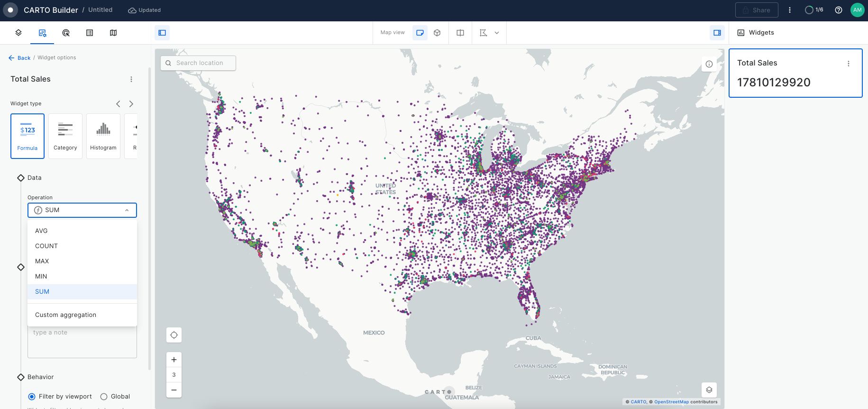Enable split map view icon
The image size is (868, 409).
click(460, 33)
